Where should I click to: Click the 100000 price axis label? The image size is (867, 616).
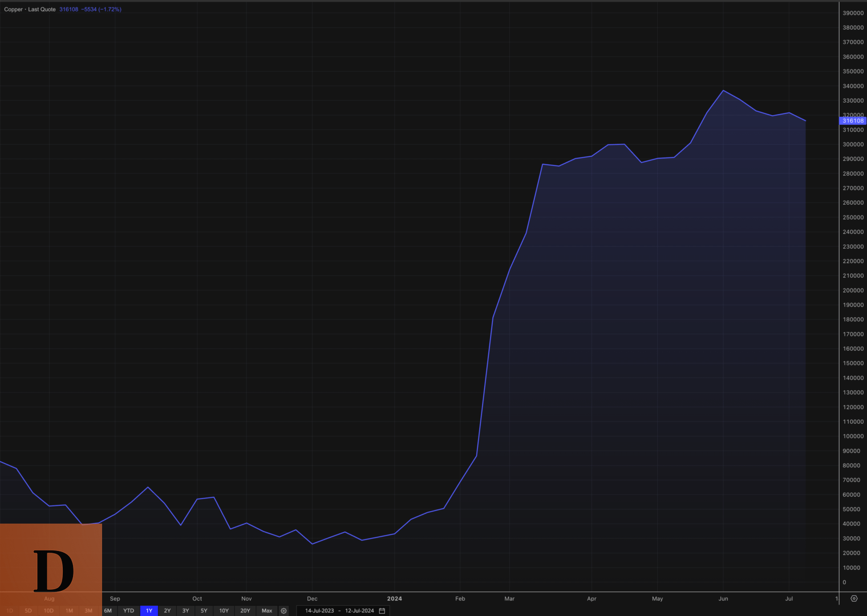coord(853,436)
